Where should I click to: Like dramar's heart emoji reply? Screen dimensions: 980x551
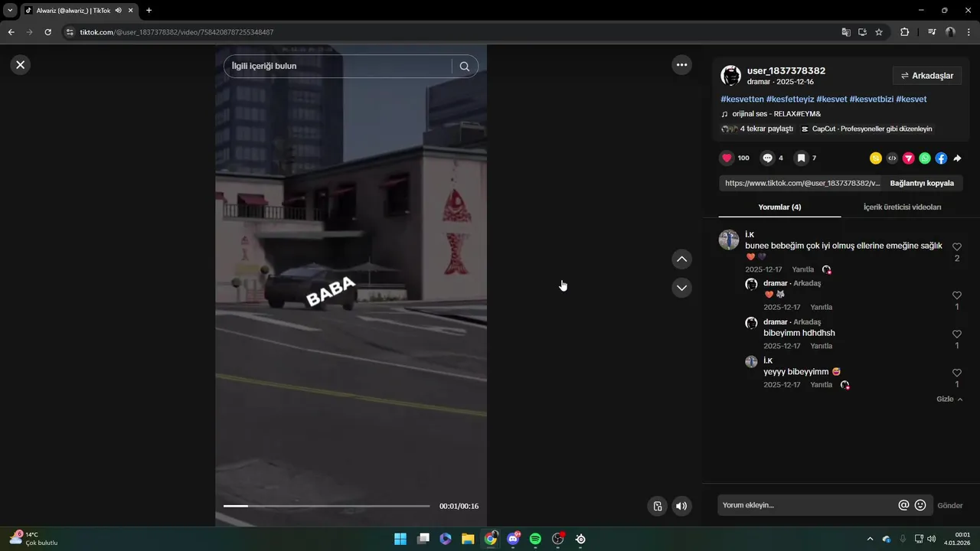957,295
